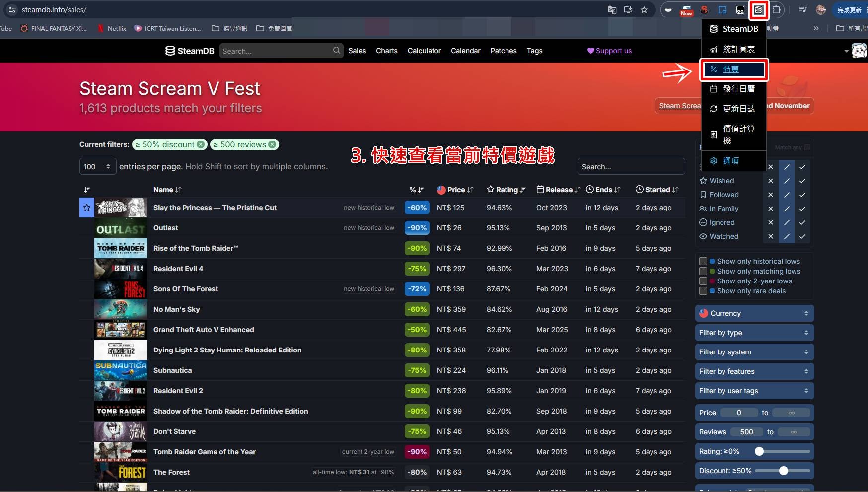Image resolution: width=868 pixels, height=492 pixels.
Task: Sort table by discount percent column
Action: click(x=416, y=190)
